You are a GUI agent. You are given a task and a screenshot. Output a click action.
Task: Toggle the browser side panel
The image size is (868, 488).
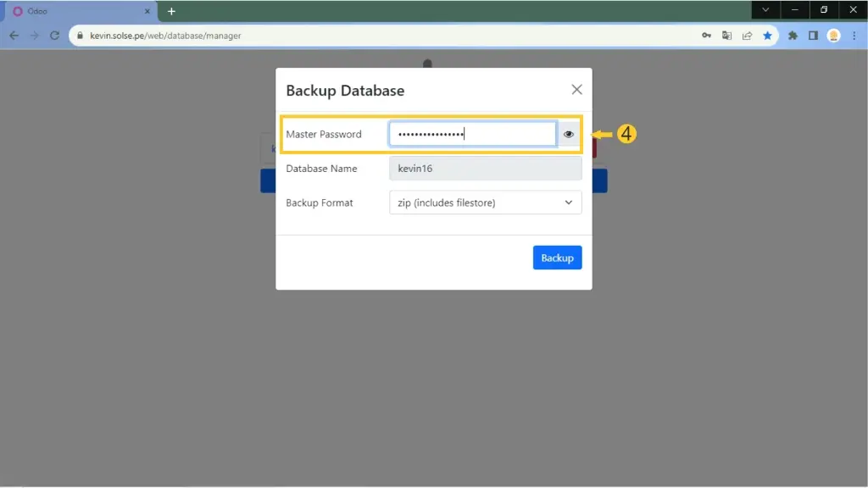coord(813,36)
